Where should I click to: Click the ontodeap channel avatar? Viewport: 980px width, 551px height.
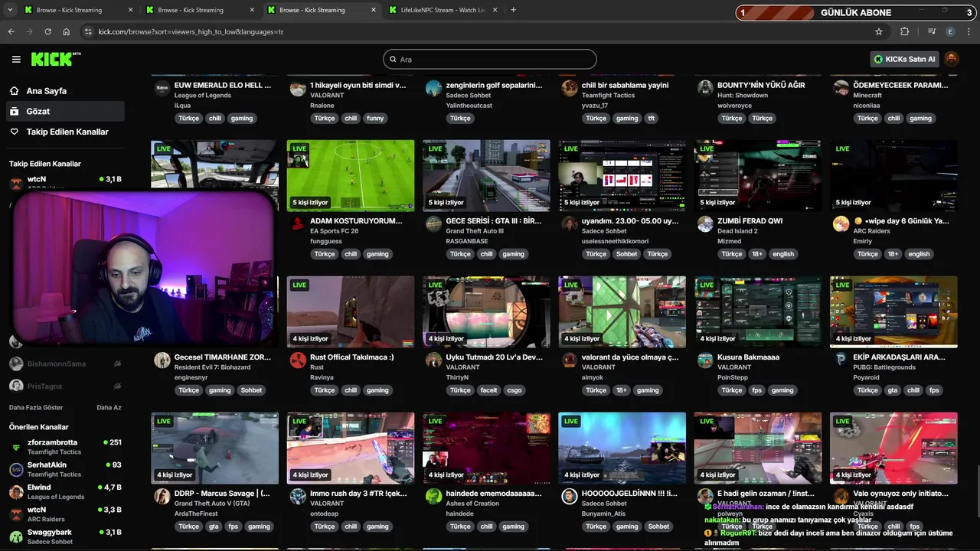click(298, 497)
